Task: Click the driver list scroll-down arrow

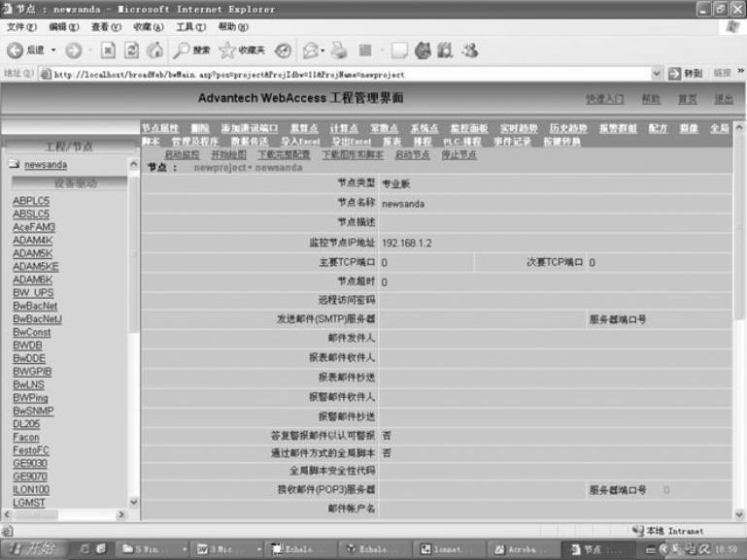Action: click(134, 502)
